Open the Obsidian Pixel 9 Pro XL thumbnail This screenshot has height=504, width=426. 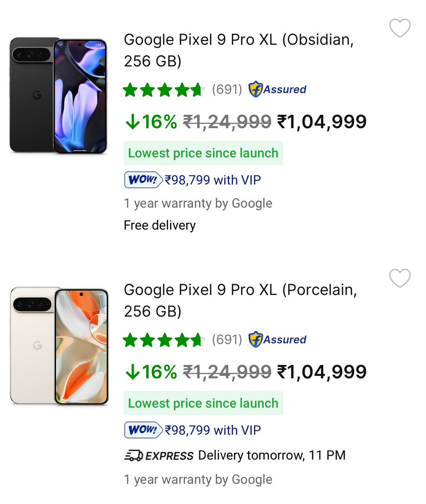click(x=58, y=95)
